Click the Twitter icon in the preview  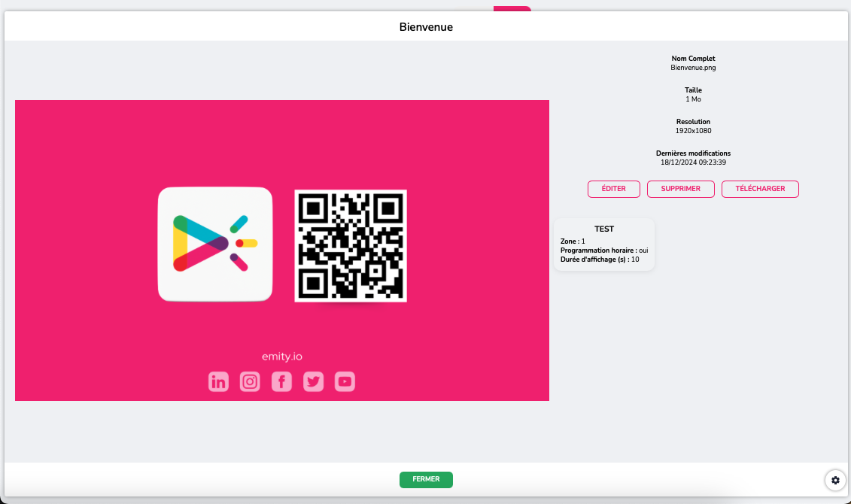313,381
